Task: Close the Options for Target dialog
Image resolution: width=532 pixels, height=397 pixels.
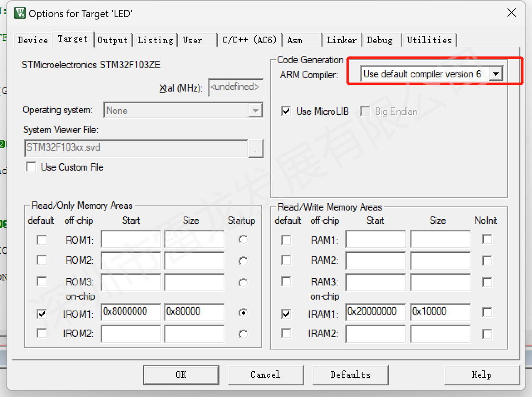Action: pos(512,13)
